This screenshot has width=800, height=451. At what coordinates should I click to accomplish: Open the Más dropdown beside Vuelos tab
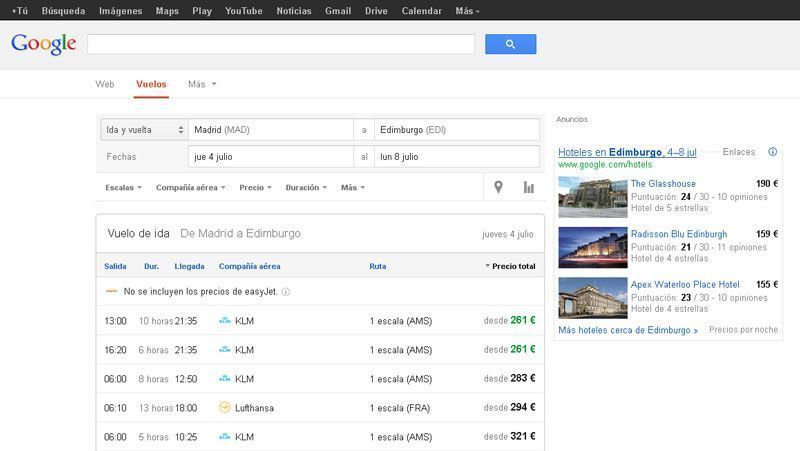pos(202,84)
